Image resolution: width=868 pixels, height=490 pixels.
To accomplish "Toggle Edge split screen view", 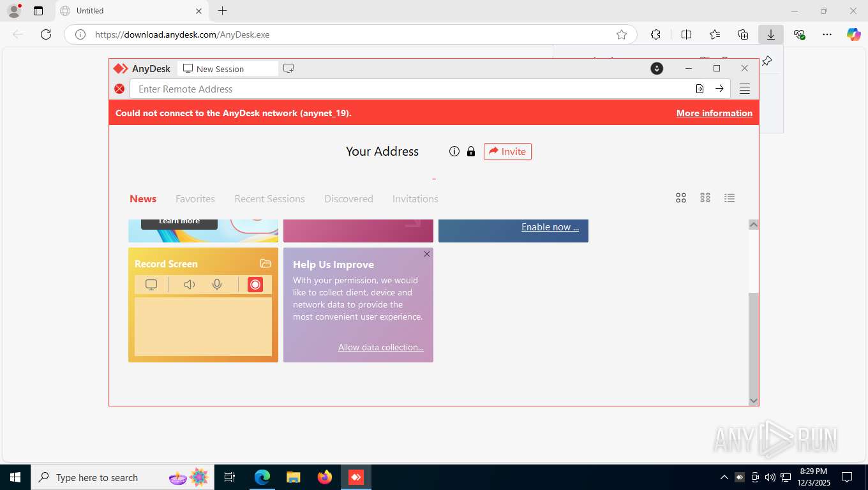I will point(687,34).
